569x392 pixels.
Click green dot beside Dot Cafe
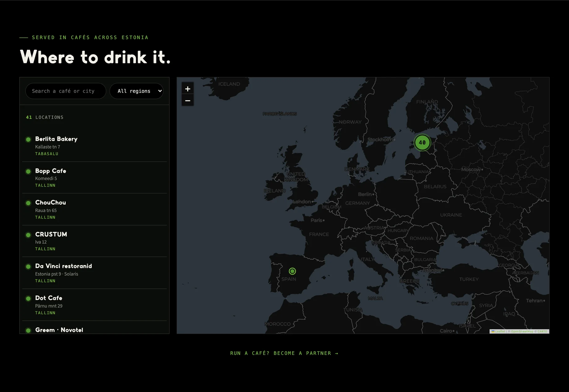28,298
